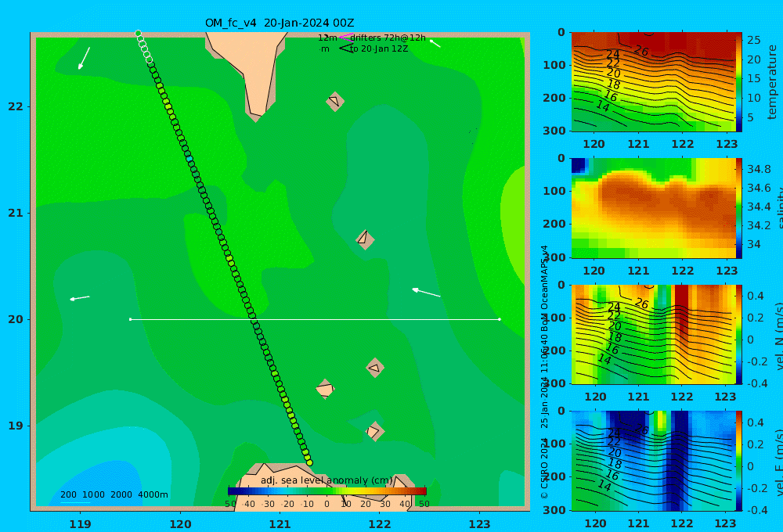Viewport: 783px width, 532px height.
Task: Click the cyan circle on the satellite track
Action: (189, 159)
